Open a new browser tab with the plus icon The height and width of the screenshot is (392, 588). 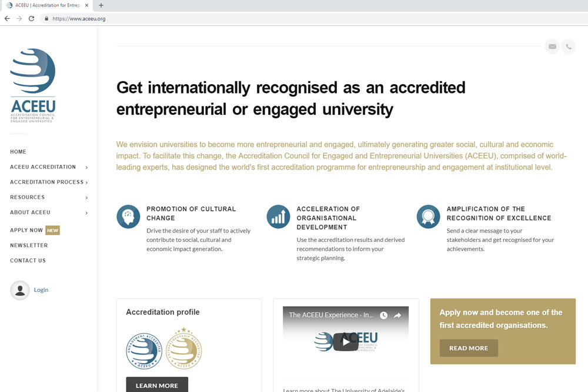pyautogui.click(x=101, y=5)
